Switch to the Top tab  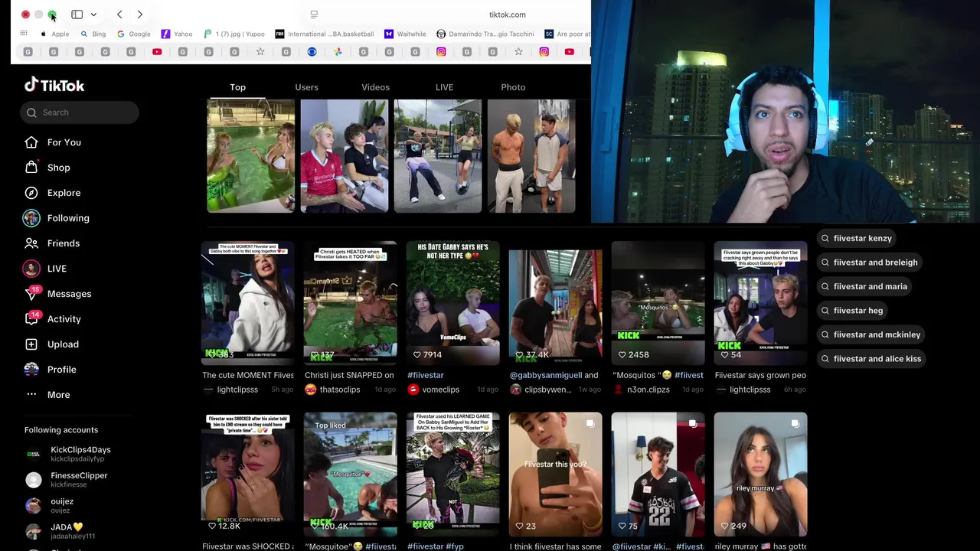point(237,87)
